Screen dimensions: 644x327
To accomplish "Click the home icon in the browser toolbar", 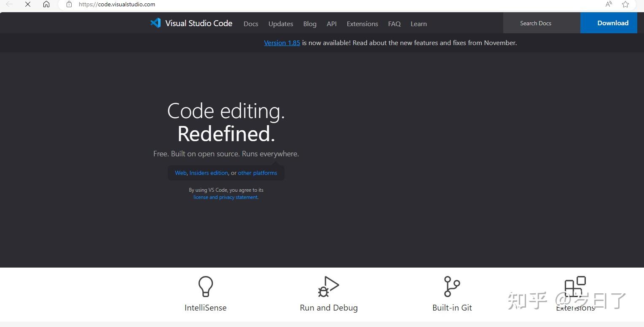I will pyautogui.click(x=46, y=4).
